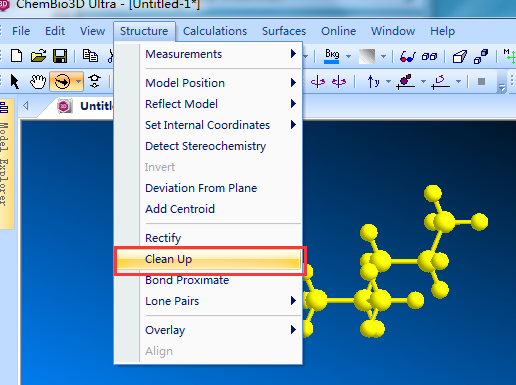Open the Surfaces menu

[x=284, y=31]
